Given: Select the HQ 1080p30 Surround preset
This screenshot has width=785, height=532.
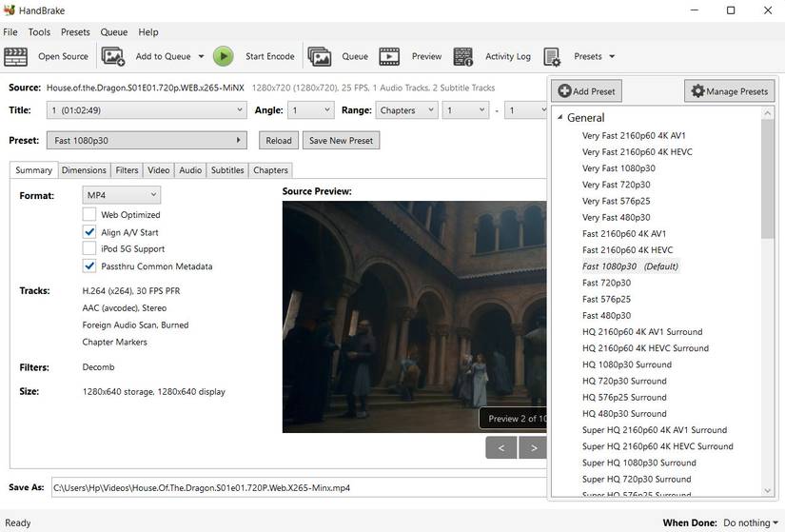Looking at the screenshot, I should click(626, 365).
